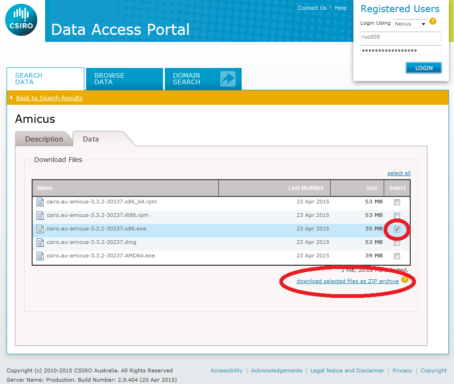Image resolution: width=454 pixels, height=384 pixels.
Task: Switch to the Browse Data tab
Action: (124, 79)
